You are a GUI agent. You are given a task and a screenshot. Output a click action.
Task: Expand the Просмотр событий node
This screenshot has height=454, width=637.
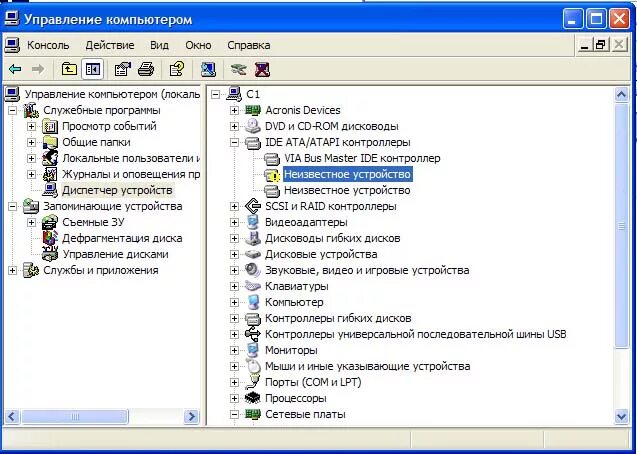[x=31, y=126]
